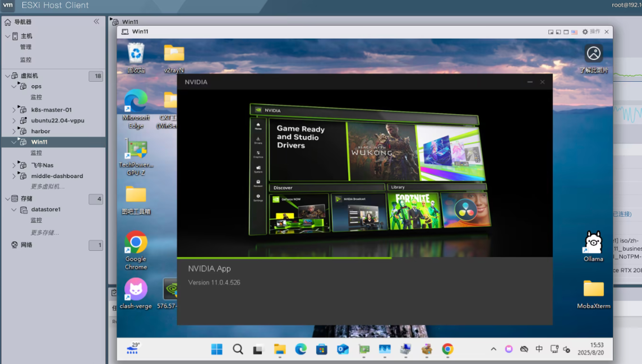Open 监控 under datastore1
The image size is (642, 364).
pyautogui.click(x=36, y=220)
